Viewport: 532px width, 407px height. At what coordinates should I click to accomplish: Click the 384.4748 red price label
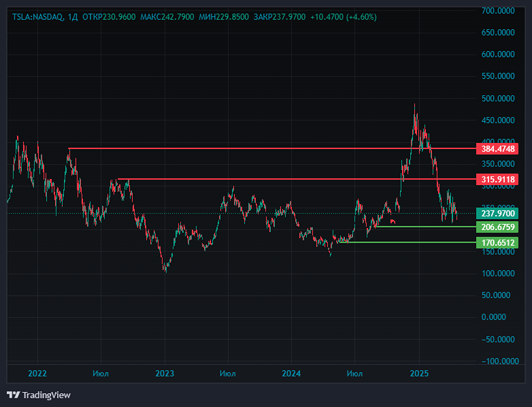tap(497, 148)
